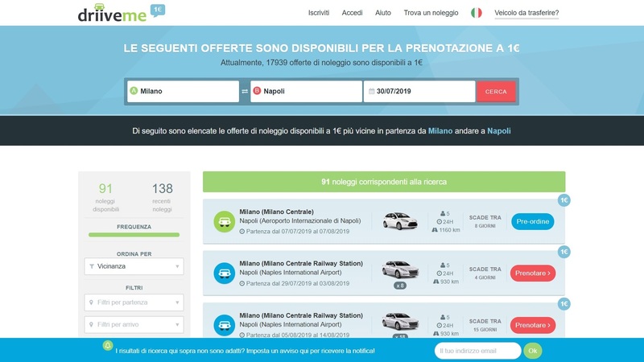Click Prenotare for the 15 giorni offer

point(533,325)
